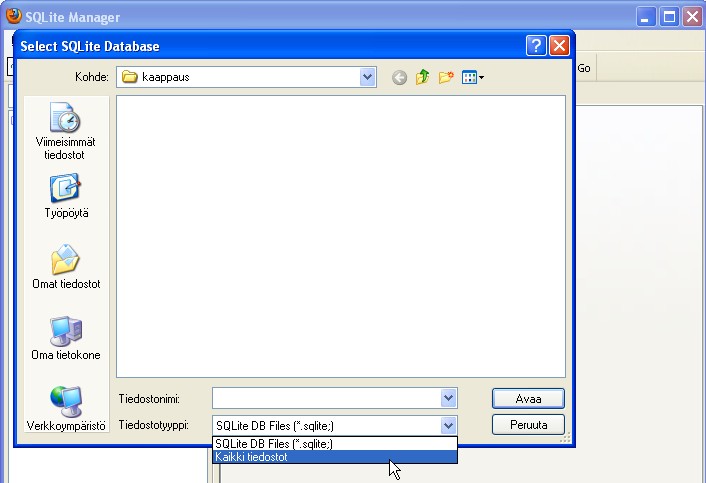Select Kaikki tiedostot file type

coord(335,457)
